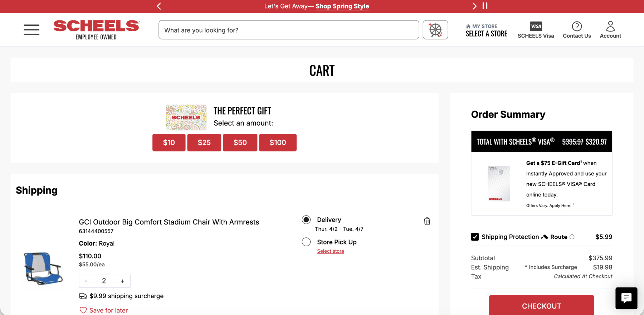644x315 pixels.
Task: Decrease chair quantity with minus
Action: (x=86, y=281)
